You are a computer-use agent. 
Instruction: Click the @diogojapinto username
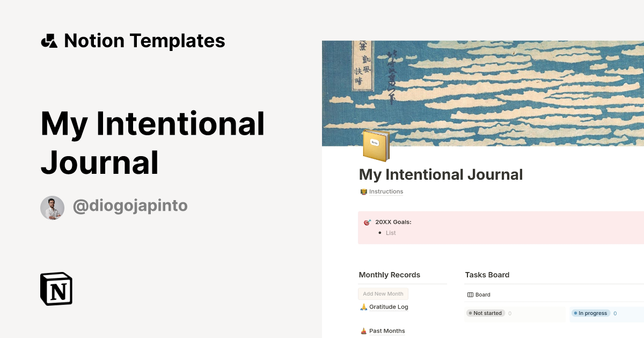click(129, 206)
